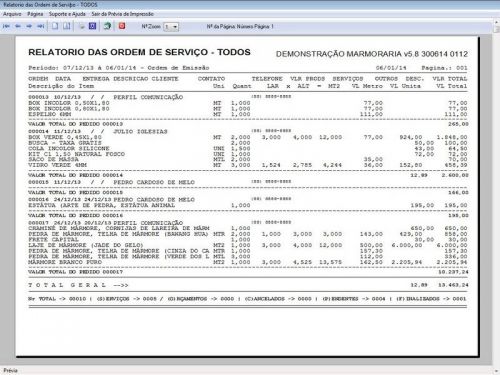This screenshot has height=375, width=500.
Task: Click 'VALOR TOTAL DO PEDIDO 000013' line
Action: point(248,124)
